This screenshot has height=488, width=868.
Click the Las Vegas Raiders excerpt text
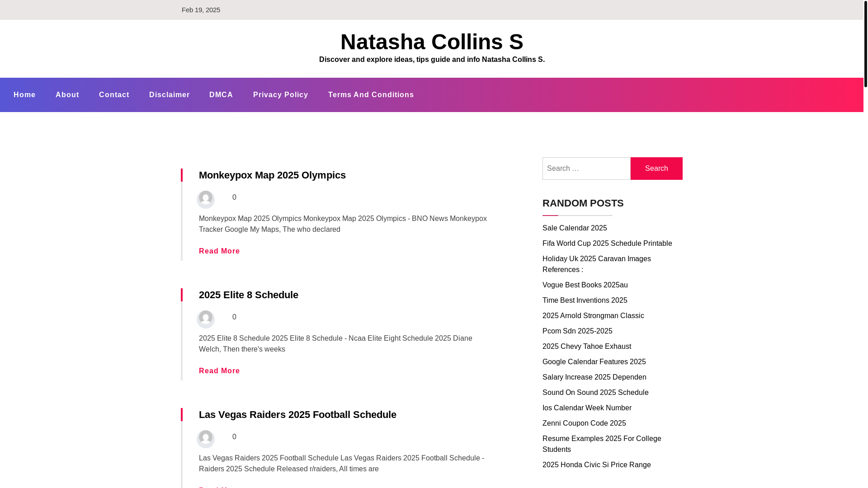(x=341, y=464)
